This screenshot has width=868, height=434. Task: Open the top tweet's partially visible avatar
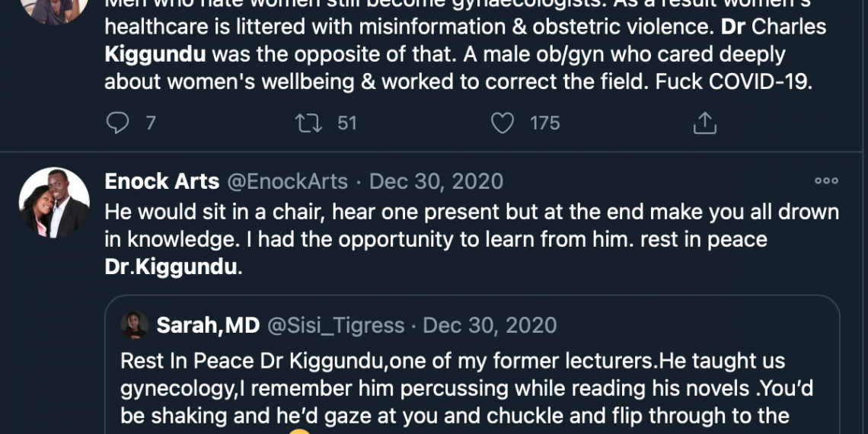point(54,9)
